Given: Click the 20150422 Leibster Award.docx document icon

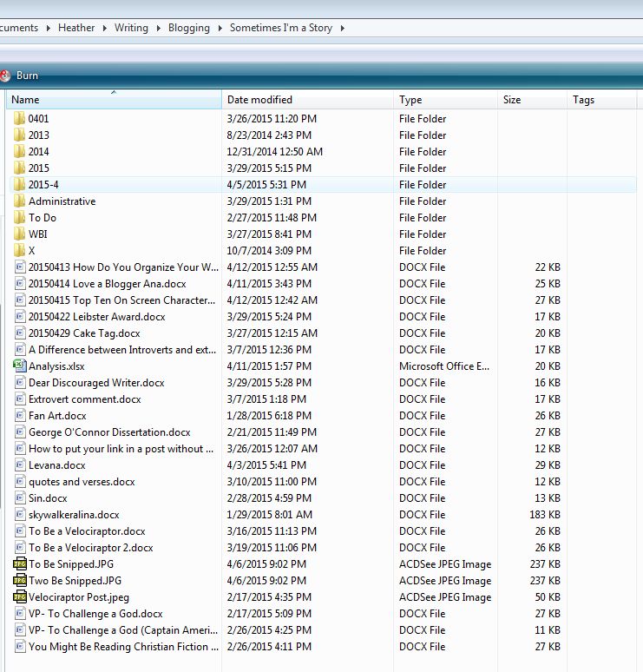Looking at the screenshot, I should point(20,316).
